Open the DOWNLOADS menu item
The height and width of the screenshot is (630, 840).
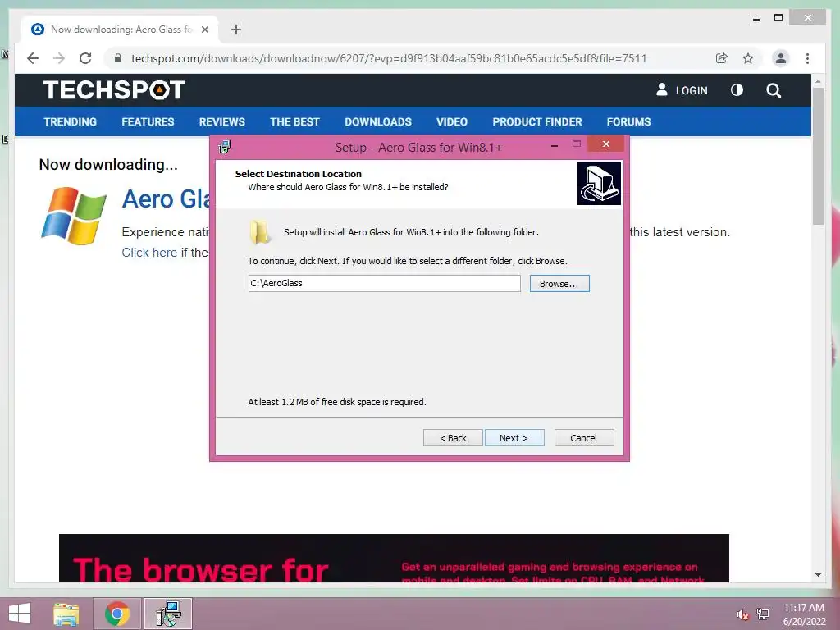pyautogui.click(x=378, y=121)
